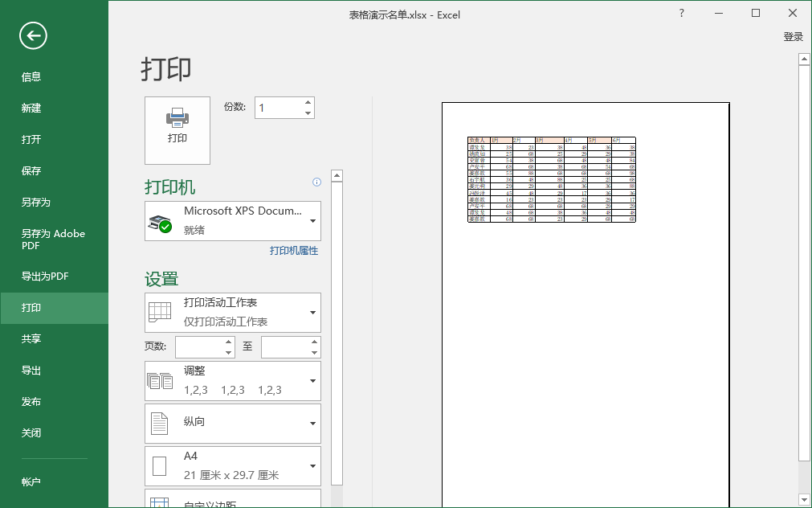The width and height of the screenshot is (812, 508).
Task: Increase copies with the 份数 up arrow
Action: (x=308, y=103)
